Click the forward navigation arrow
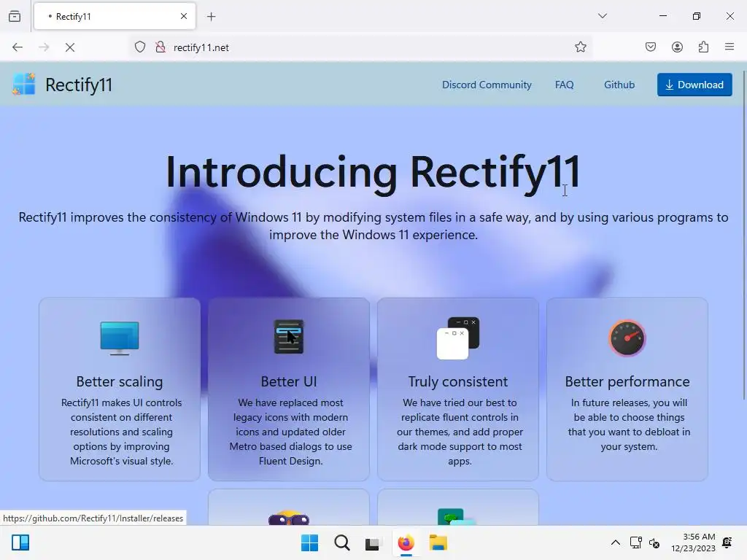The image size is (747, 560). (x=44, y=47)
